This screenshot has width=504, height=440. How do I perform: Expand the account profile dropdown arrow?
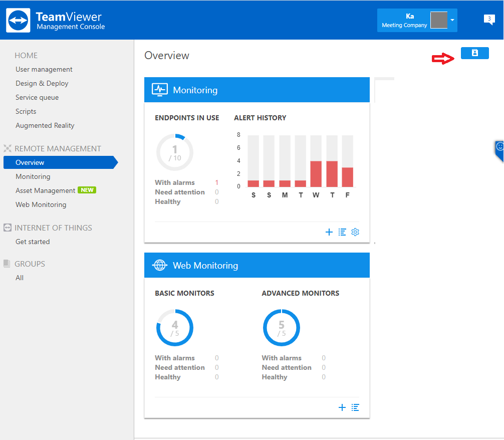452,20
